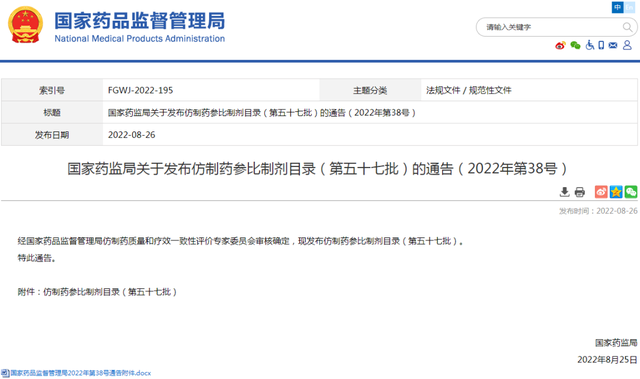
Task: Share article to WeChat green icon
Action: (x=631, y=192)
